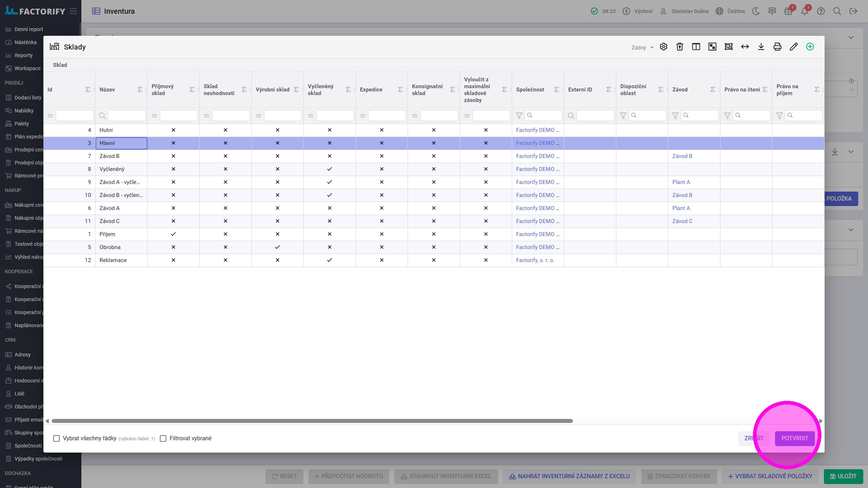Open 'Reporty' in sidebar menu
This screenshot has width=868, height=488.
(24, 55)
